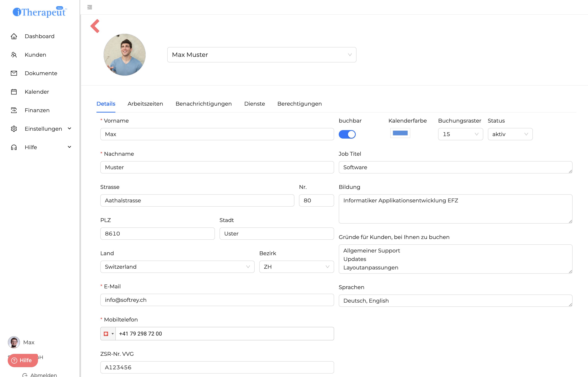Open the Status dropdown showing aktiv
The height and width of the screenshot is (377, 588).
(x=510, y=134)
